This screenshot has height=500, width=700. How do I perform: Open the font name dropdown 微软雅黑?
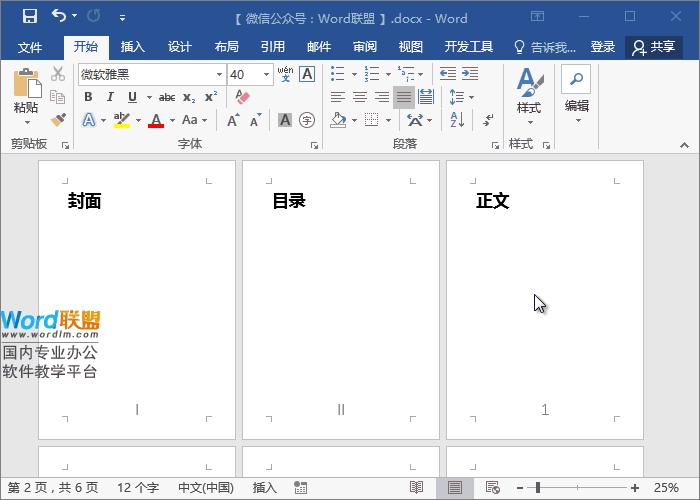tap(219, 75)
